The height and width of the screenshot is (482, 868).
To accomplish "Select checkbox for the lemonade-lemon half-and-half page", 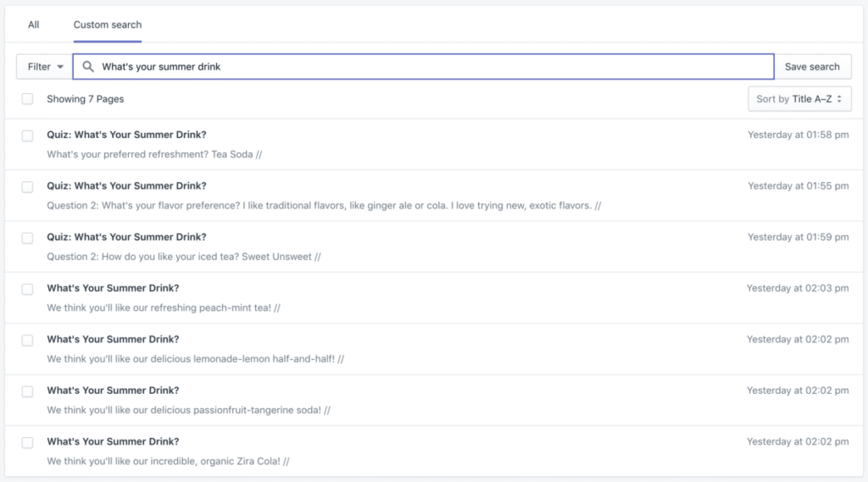I will (28, 340).
